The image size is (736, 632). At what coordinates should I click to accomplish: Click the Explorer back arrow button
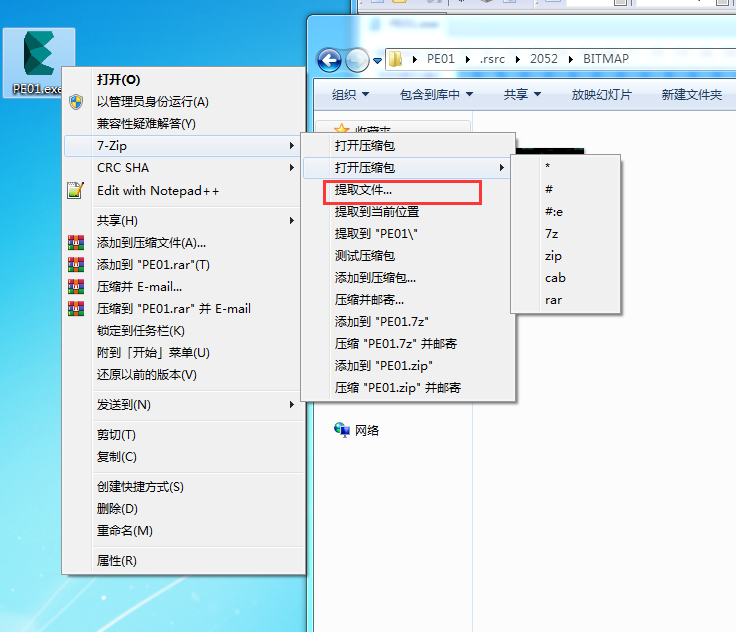click(x=329, y=60)
